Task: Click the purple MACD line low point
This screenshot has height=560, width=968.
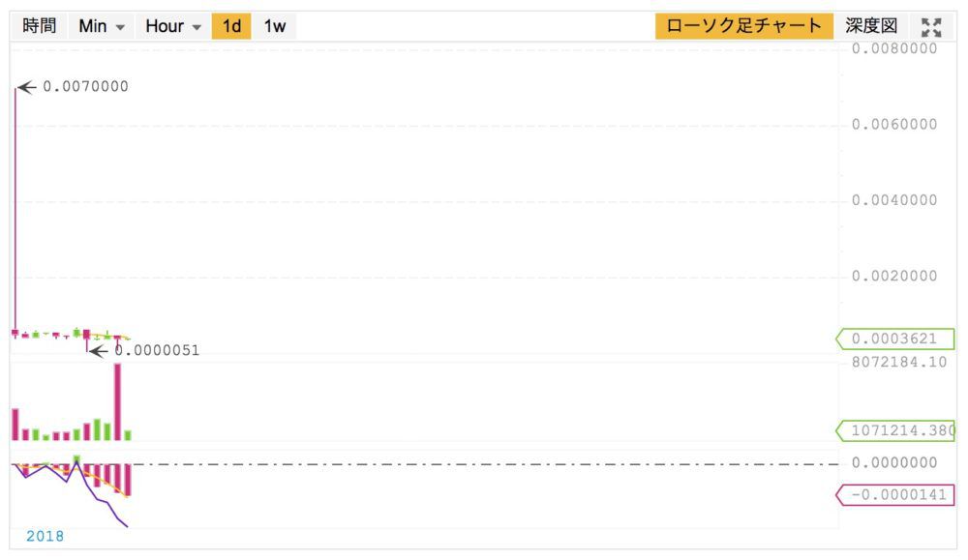Action: click(x=127, y=525)
